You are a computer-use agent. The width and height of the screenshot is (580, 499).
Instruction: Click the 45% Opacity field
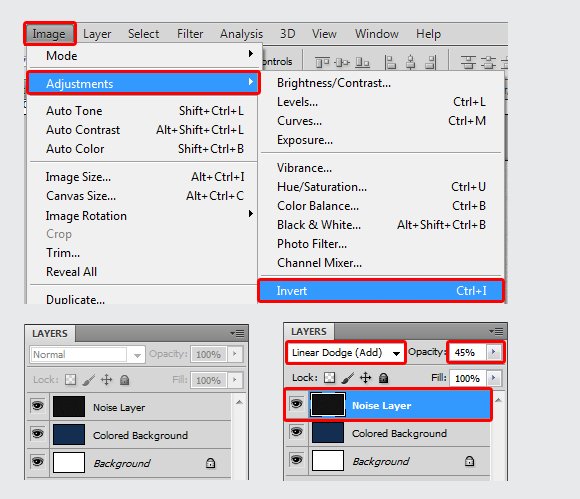468,352
